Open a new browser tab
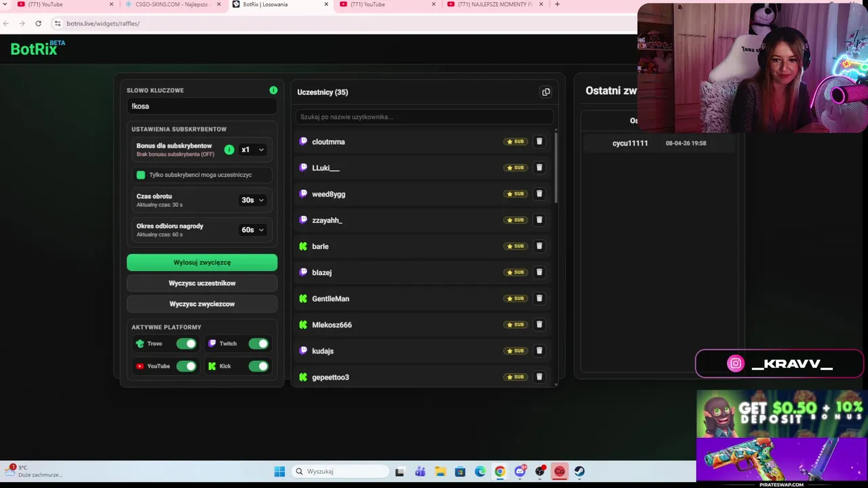The image size is (868, 488). (557, 4)
